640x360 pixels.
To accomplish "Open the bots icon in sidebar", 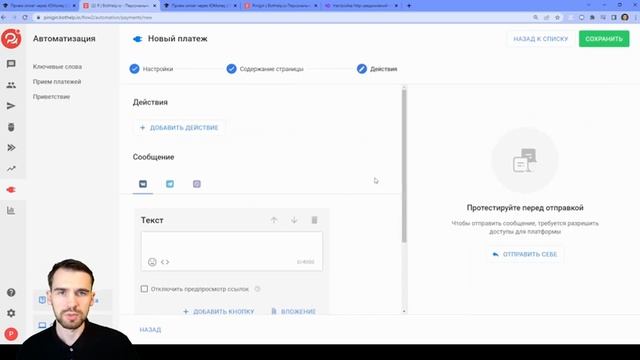I will pyautogui.click(x=11, y=127).
